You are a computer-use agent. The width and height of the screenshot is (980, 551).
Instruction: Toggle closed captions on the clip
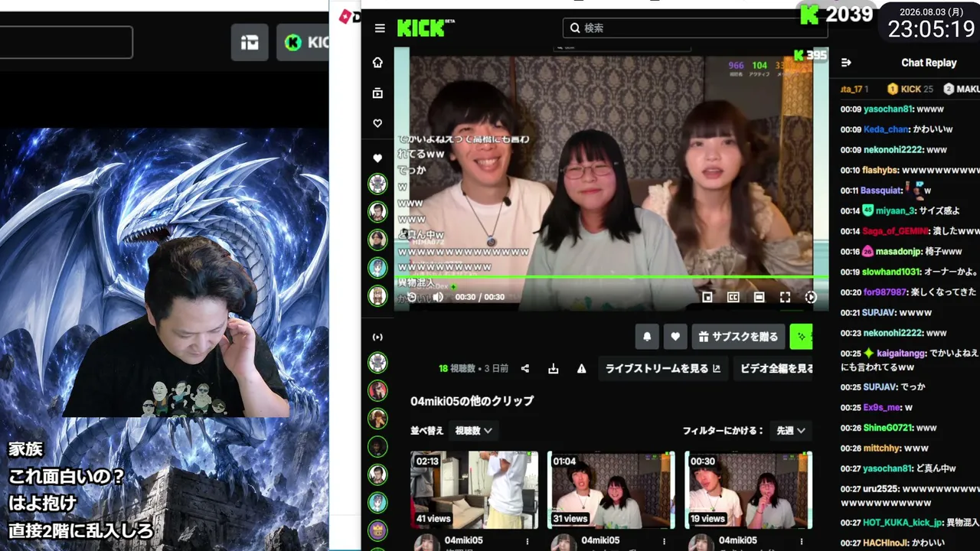click(x=733, y=297)
